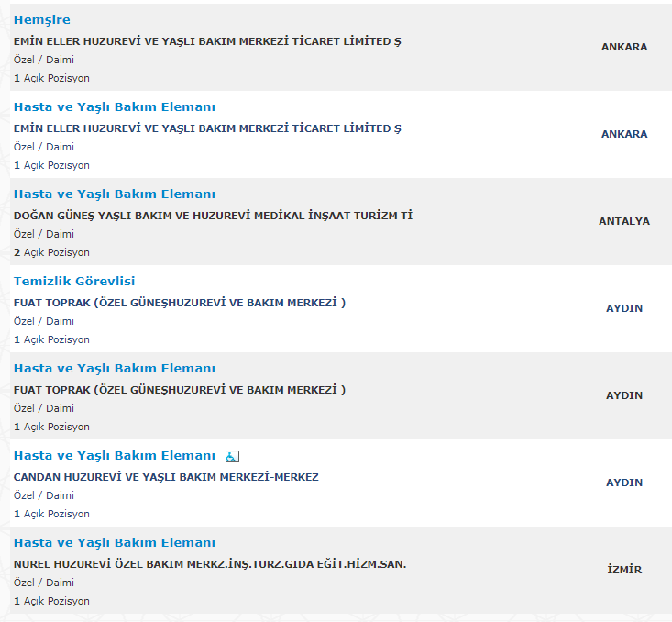Open Fuat Toprak Hasta ve Yaşlı Bakım listing
Viewport: 672px width, 622px height.
(x=114, y=368)
